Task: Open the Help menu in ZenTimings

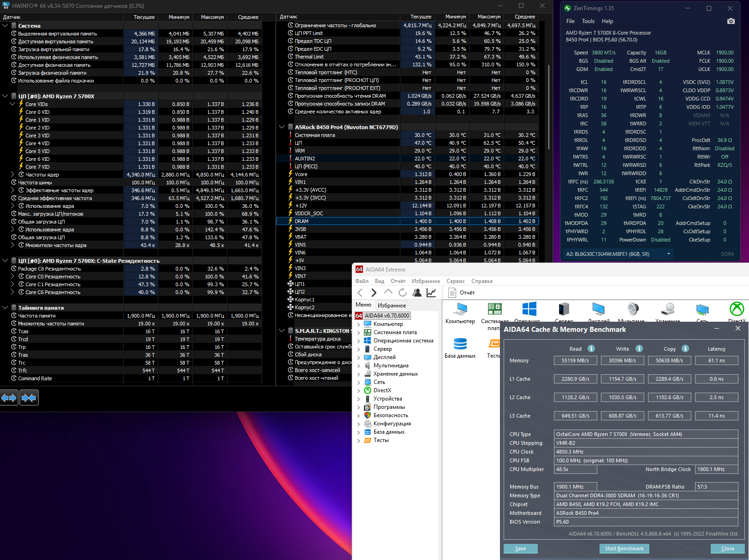Action: point(607,21)
